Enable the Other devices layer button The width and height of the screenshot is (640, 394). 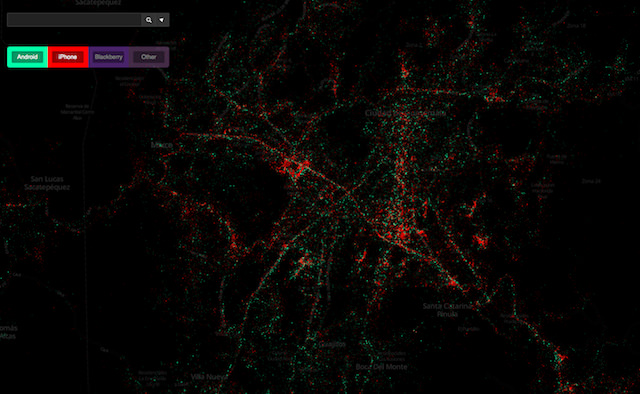(x=149, y=57)
